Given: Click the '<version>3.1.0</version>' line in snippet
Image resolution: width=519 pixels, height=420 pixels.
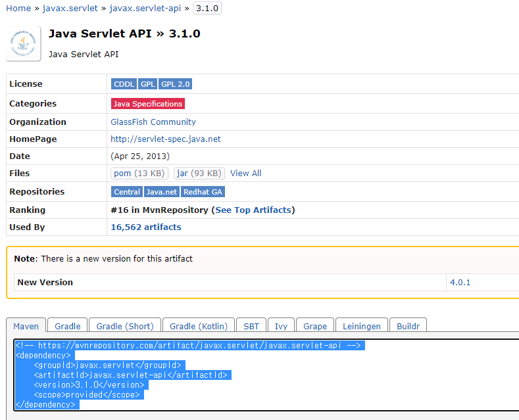Looking at the screenshot, I should 89,385.
